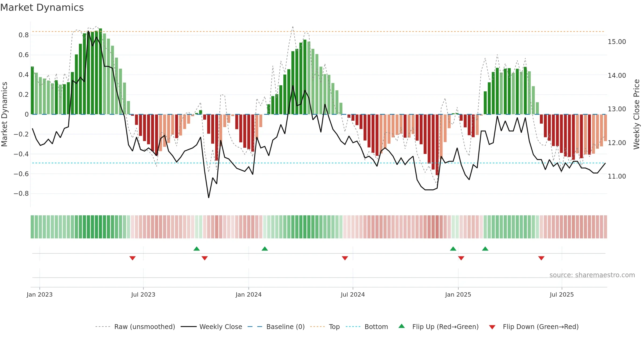Toggle the Top legend entry

tap(325, 327)
